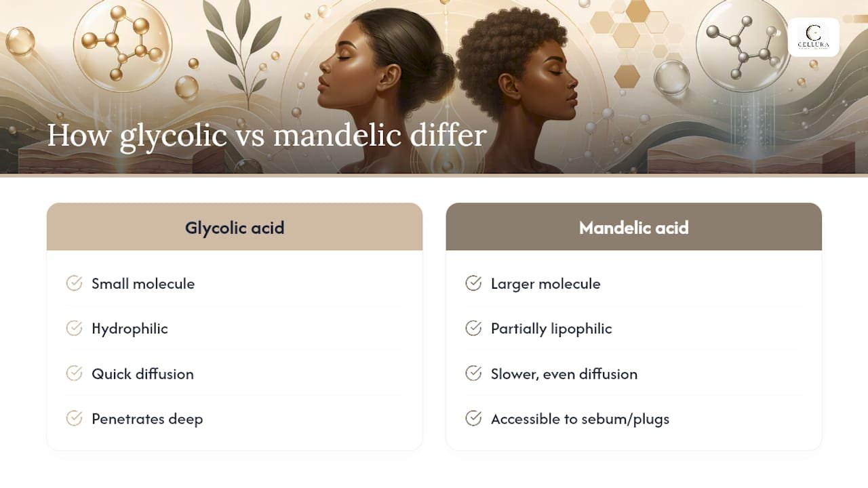Click the 'Small molecule' text item
868x488 pixels.
(143, 283)
